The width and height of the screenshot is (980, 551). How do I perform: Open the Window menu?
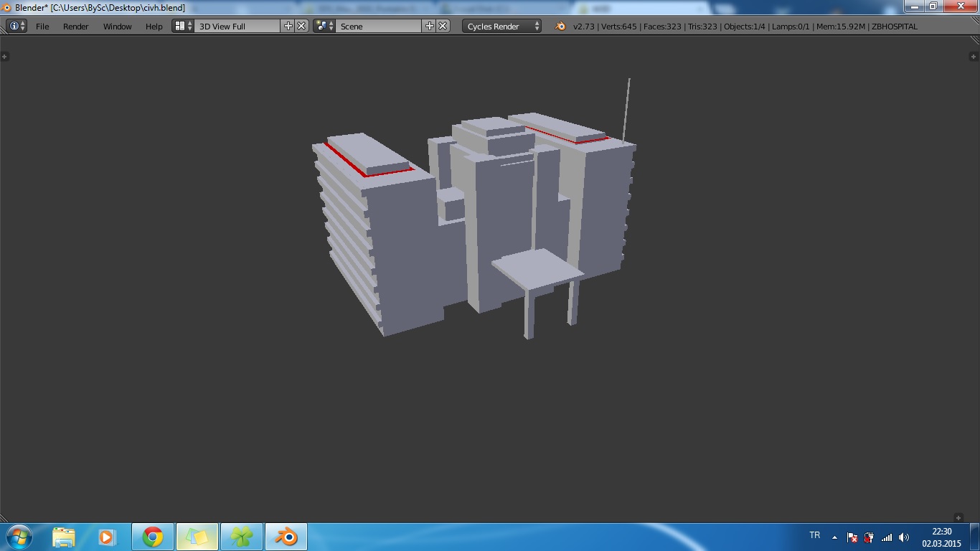tap(117, 26)
